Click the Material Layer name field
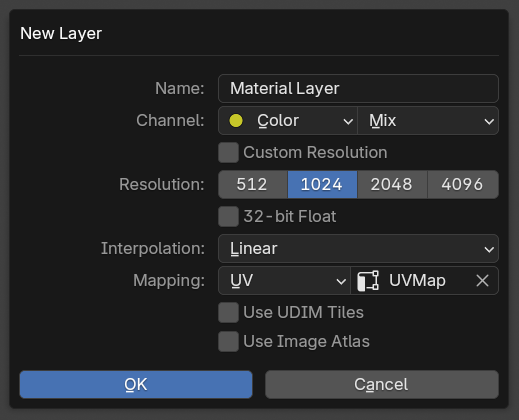Screen dimensions: 519x420 pyautogui.click(x=358, y=89)
